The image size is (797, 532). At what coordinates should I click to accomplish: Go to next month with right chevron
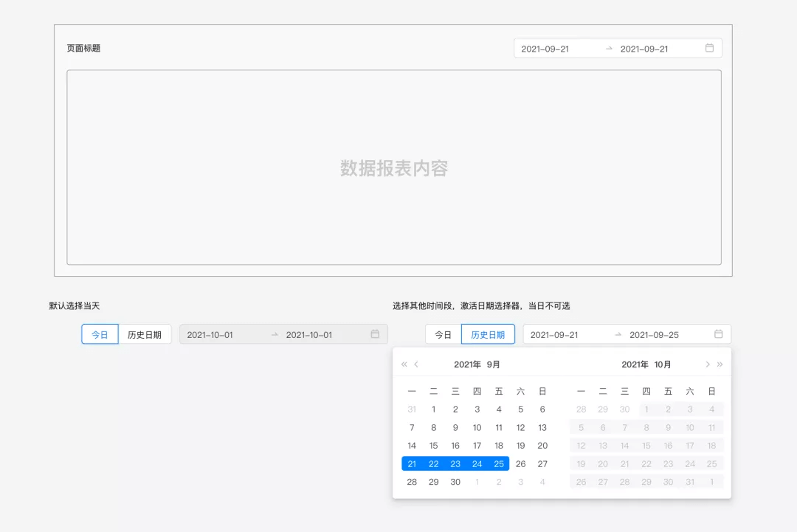point(707,365)
